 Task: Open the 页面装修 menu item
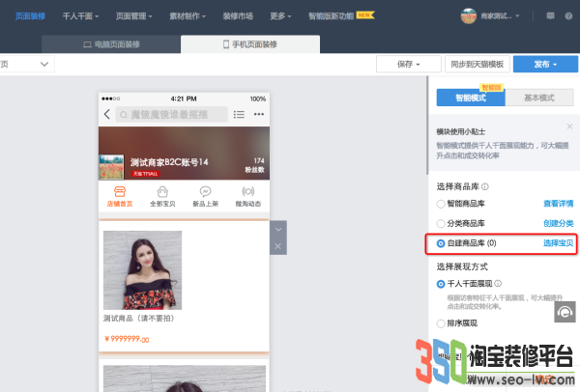(x=30, y=16)
